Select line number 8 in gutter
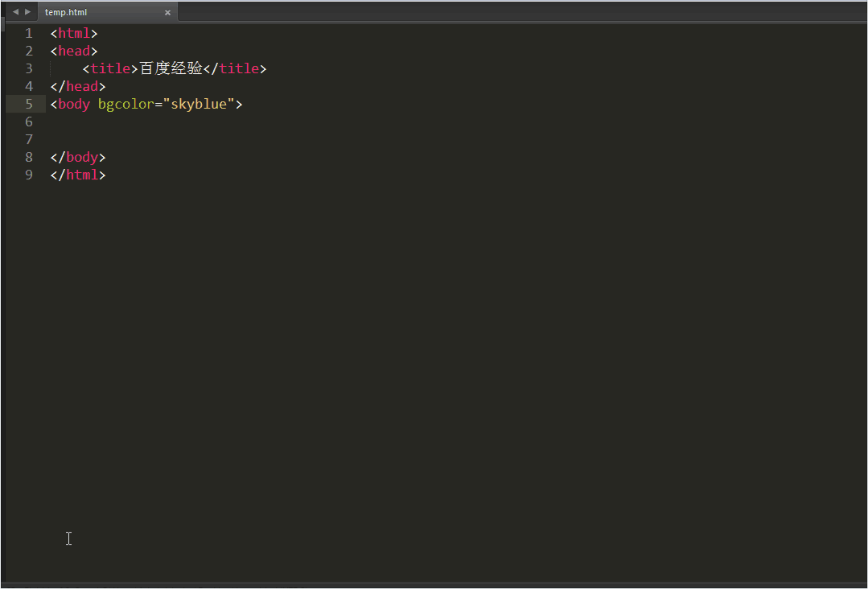This screenshot has width=868, height=589. click(29, 157)
